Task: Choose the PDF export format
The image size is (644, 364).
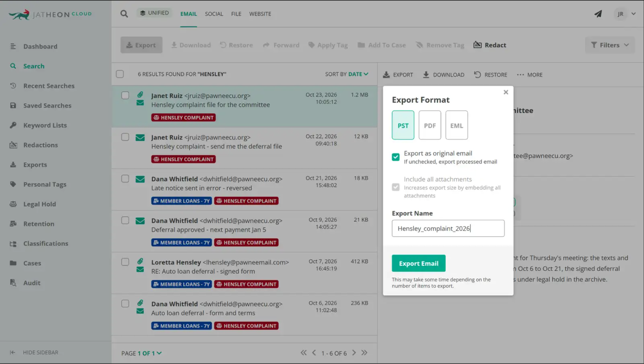Action: pyautogui.click(x=430, y=125)
